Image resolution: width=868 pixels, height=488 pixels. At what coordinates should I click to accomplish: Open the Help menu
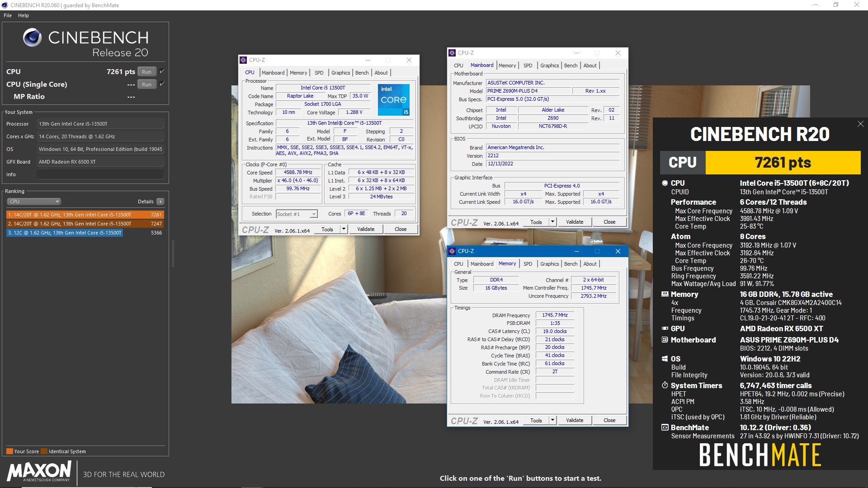[24, 15]
